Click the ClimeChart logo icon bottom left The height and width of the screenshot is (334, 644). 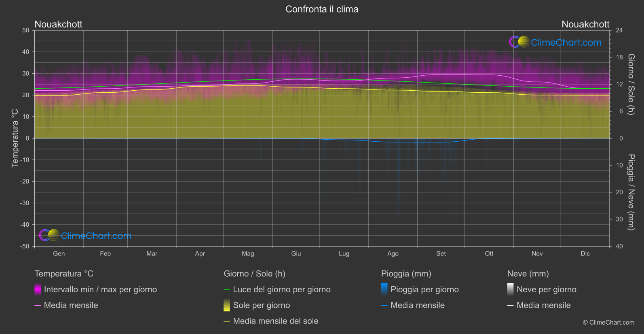coord(49,235)
